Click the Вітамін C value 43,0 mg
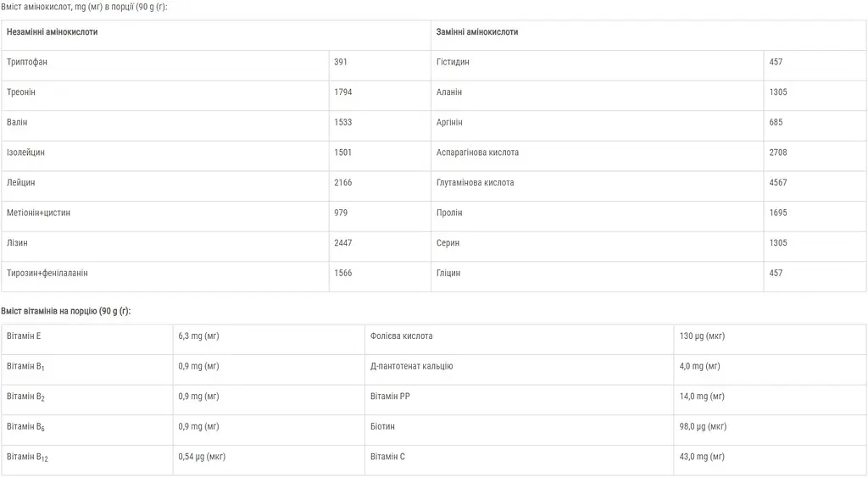The width and height of the screenshot is (868, 477). tap(702, 458)
